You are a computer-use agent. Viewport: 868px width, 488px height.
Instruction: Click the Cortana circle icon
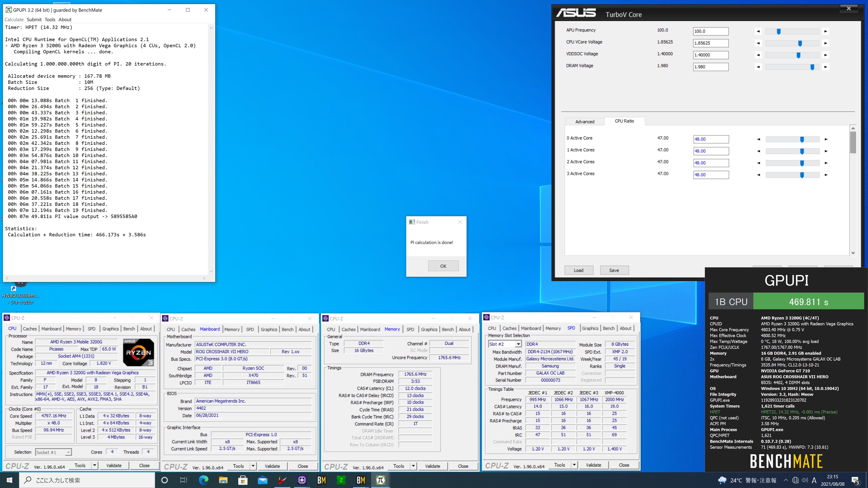(164, 480)
